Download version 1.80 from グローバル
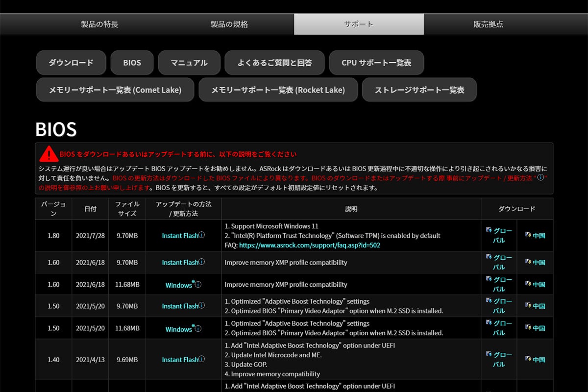The image size is (588, 392). coord(499,235)
